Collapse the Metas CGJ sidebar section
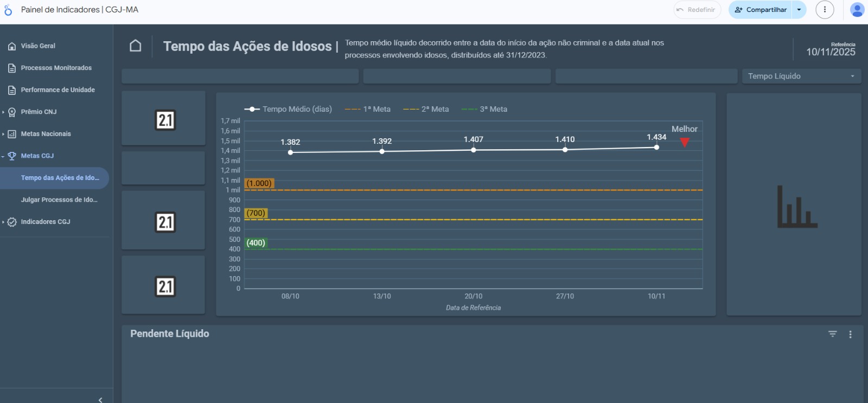868x403 pixels. point(3,156)
